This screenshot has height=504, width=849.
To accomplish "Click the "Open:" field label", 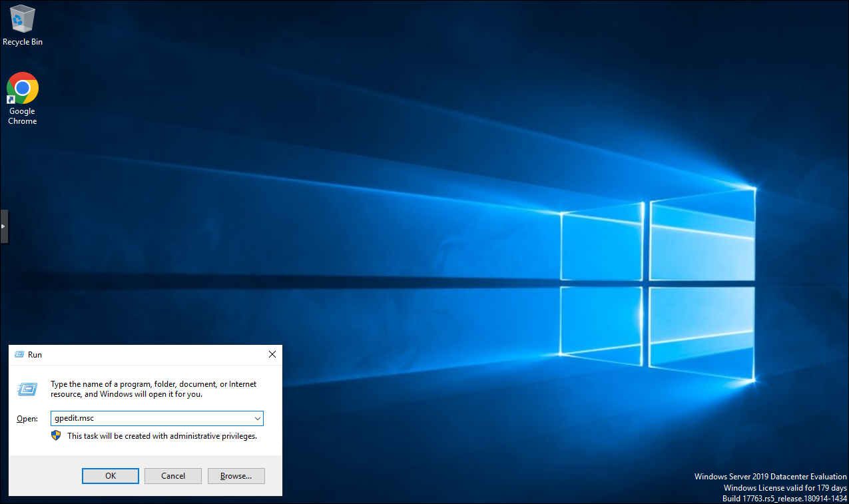I will (27, 419).
